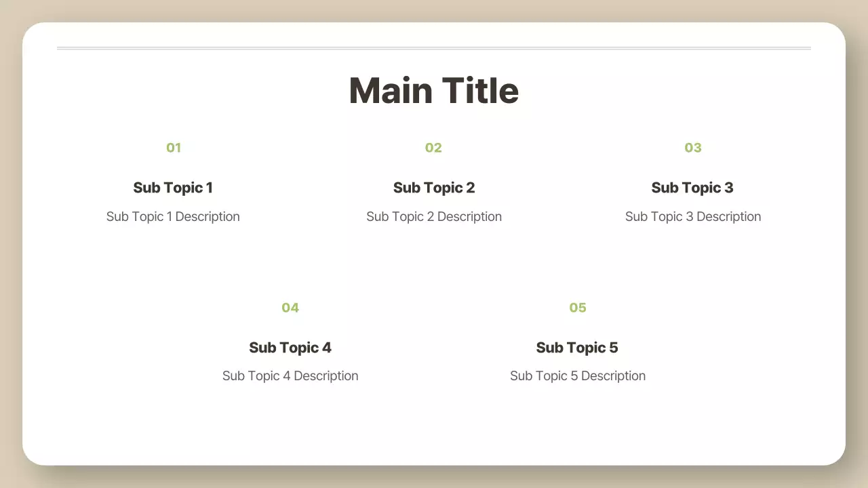Click the "Sub Topic 5" heading
This screenshot has height=488, width=868.
577,348
